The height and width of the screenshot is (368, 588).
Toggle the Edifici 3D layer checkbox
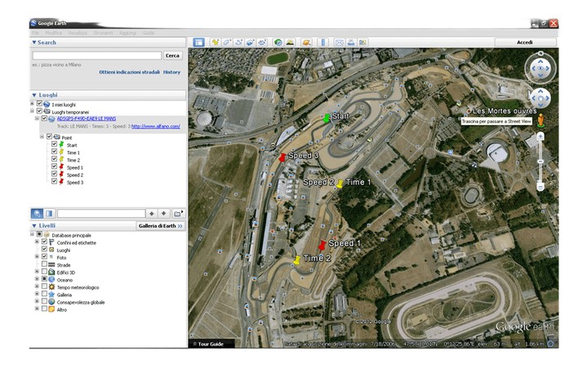(x=46, y=272)
